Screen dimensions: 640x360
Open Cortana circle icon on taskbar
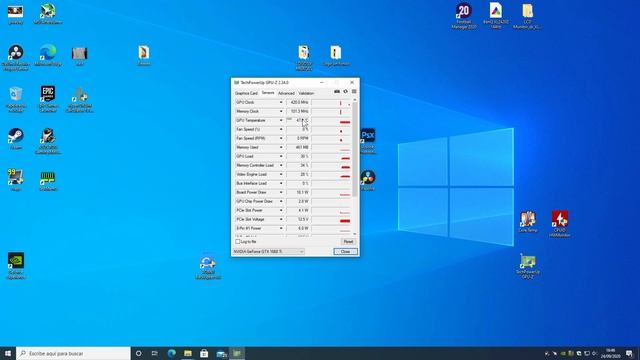[138, 353]
